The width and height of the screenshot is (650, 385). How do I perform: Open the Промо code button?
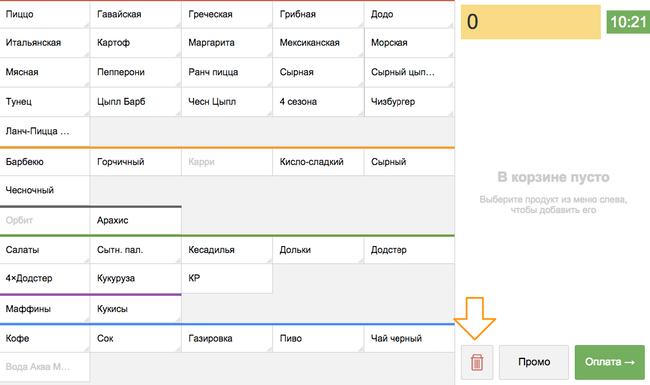pos(534,362)
